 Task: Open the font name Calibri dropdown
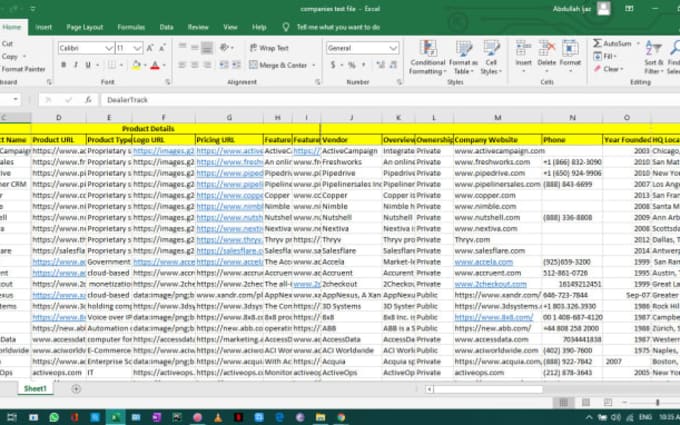(x=109, y=48)
